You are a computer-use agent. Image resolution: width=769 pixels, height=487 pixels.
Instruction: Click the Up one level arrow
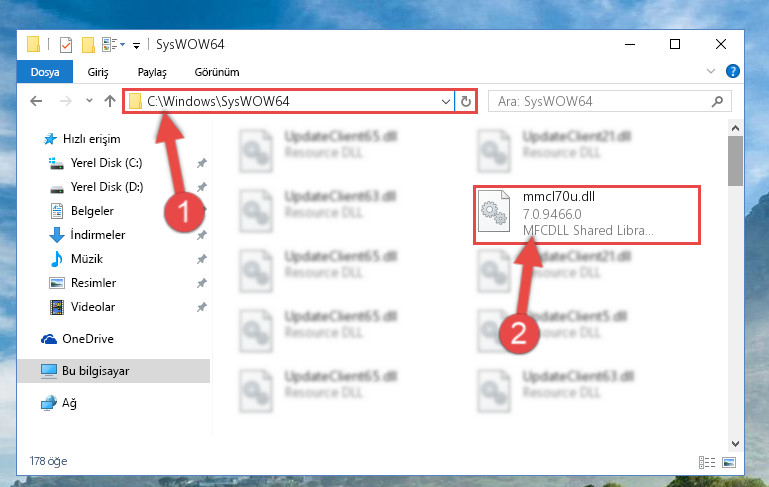pos(110,102)
